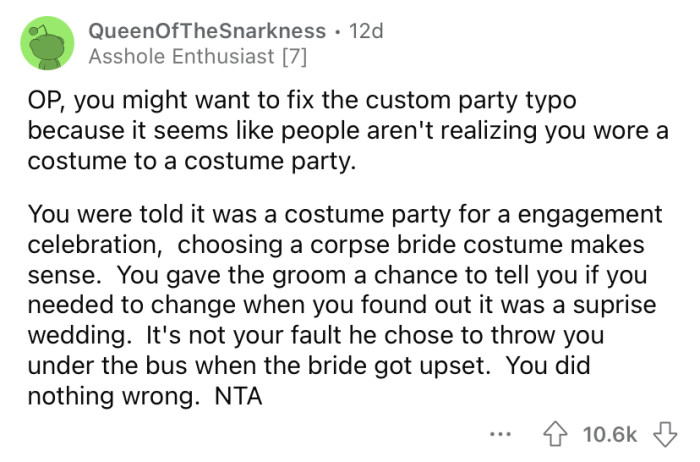Click the bracketed number 7 in the flair
700x462 pixels.
(296, 57)
